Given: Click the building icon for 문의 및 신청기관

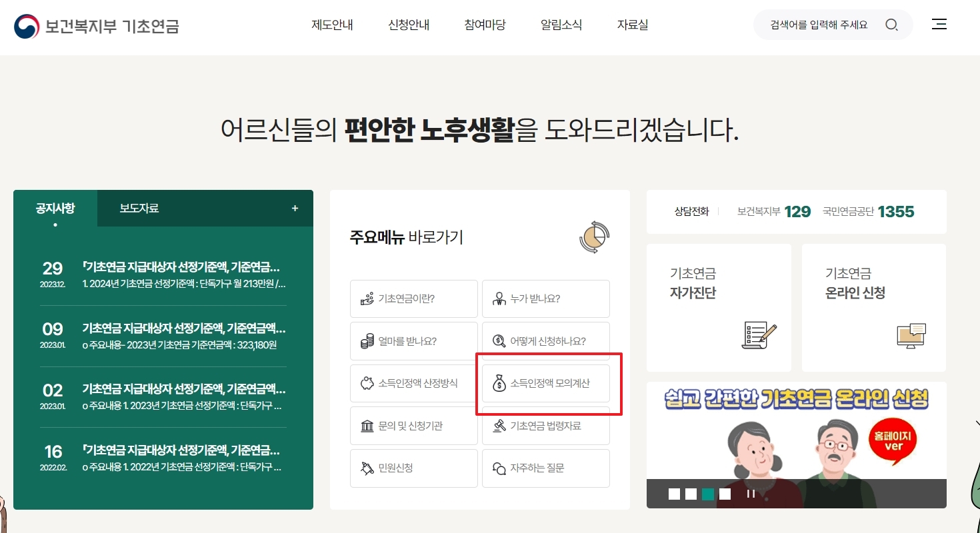Looking at the screenshot, I should pos(367,426).
